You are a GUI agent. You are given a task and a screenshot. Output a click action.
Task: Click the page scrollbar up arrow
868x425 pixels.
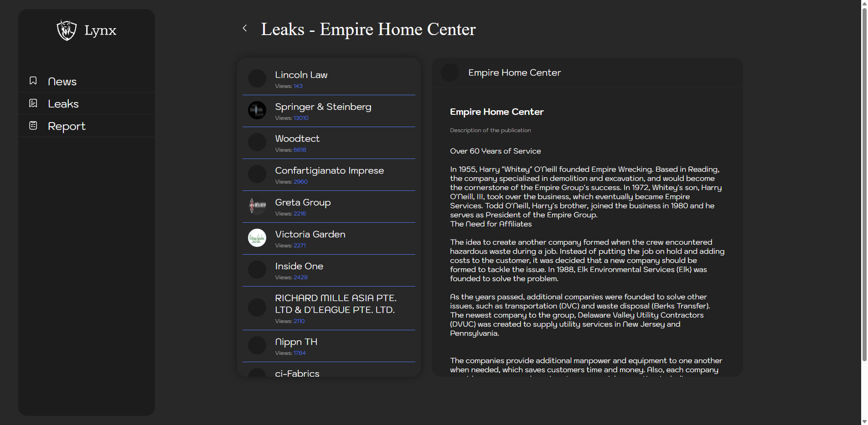(x=864, y=4)
